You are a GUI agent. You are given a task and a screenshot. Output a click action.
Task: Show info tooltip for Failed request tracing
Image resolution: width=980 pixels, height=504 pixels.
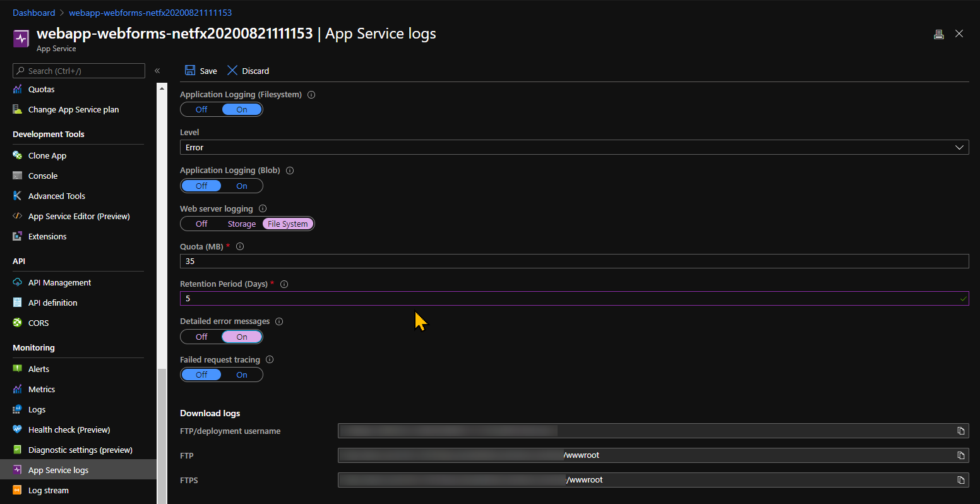point(270,359)
